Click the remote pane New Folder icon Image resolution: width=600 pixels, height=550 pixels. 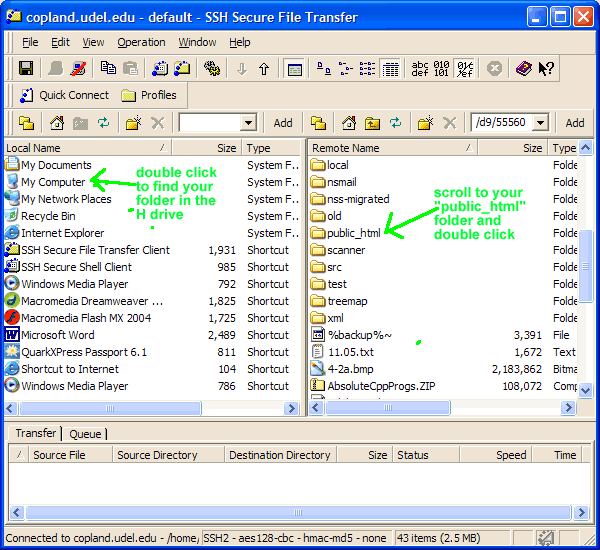[426, 123]
